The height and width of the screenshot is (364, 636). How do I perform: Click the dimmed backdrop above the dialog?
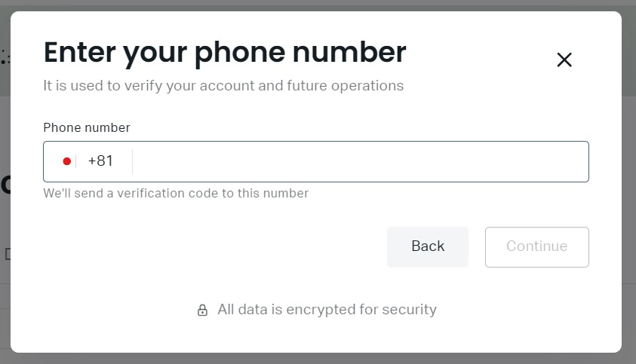[x=317, y=5]
